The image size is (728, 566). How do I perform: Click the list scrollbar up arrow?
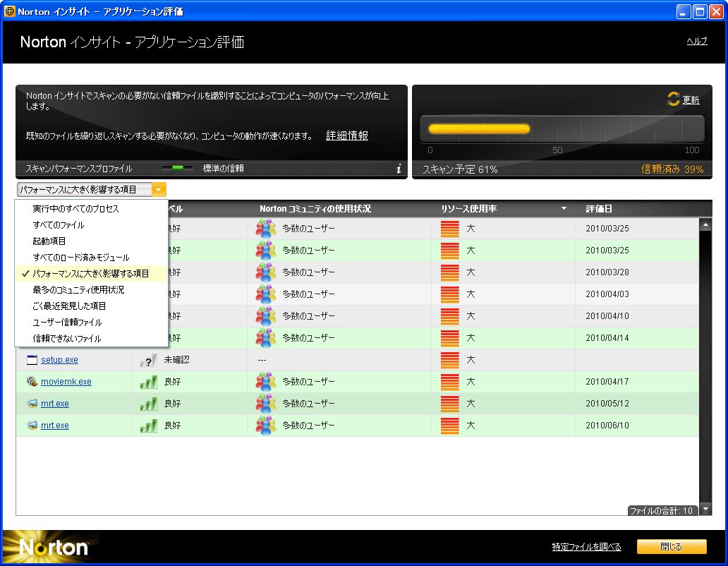(705, 225)
